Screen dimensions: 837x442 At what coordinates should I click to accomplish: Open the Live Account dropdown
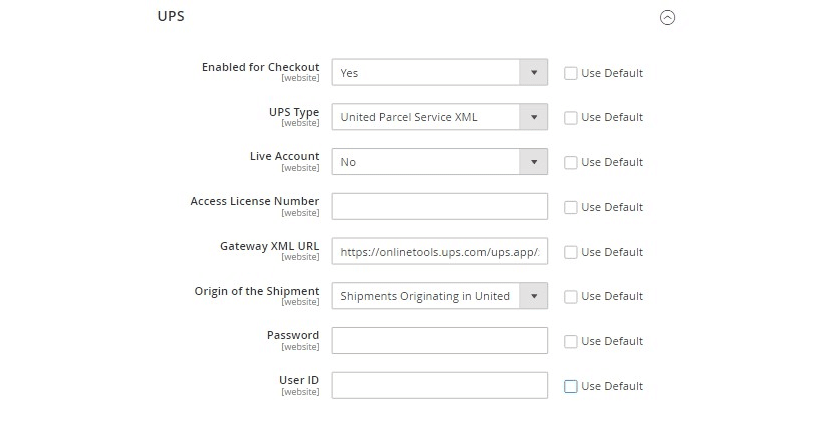click(x=439, y=162)
